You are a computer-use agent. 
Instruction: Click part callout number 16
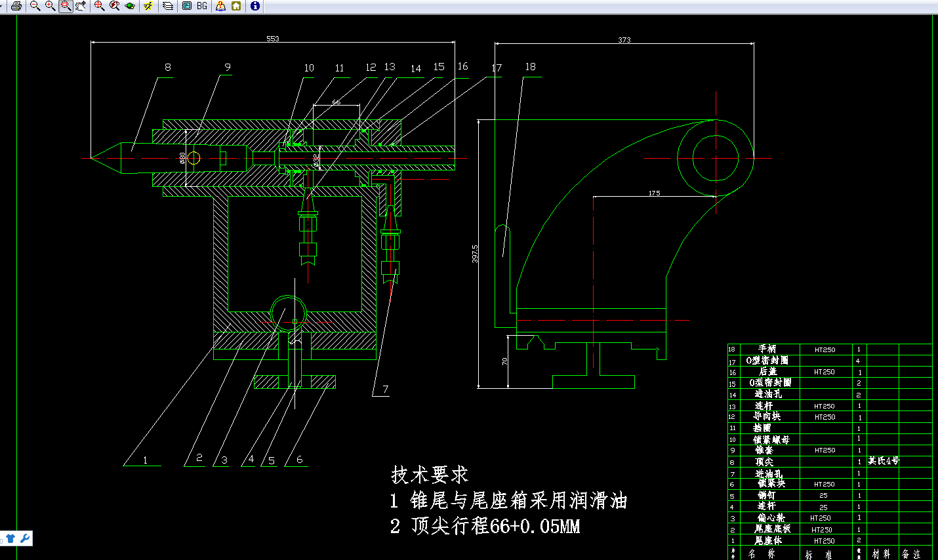coord(462,66)
